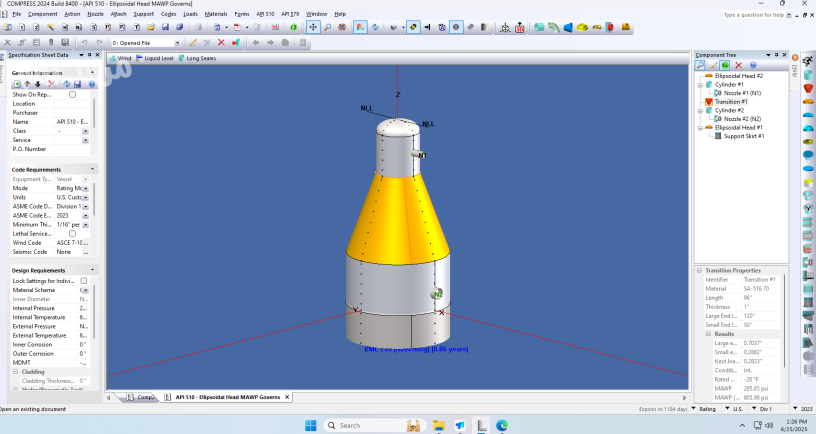Open Microsoft Edge from the taskbar
Image resolution: width=816 pixels, height=434 pixels.
click(x=502, y=425)
